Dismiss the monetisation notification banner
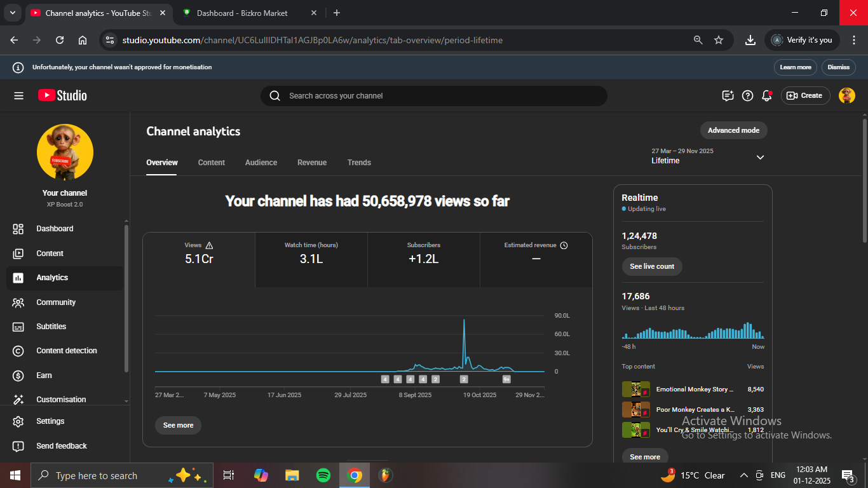Image resolution: width=868 pixels, height=488 pixels. click(838, 67)
